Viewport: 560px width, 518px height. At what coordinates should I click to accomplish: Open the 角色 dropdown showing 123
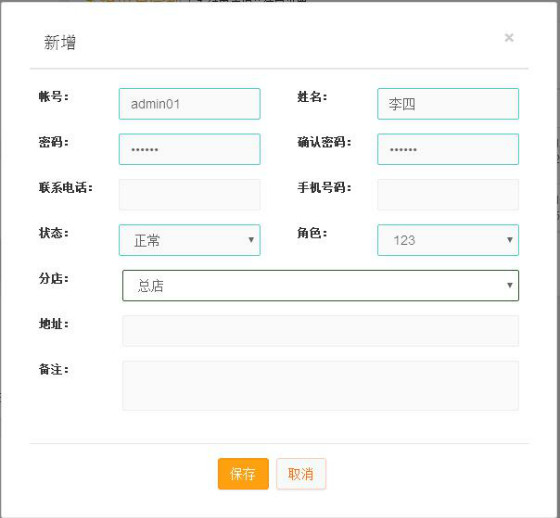pyautogui.click(x=448, y=240)
